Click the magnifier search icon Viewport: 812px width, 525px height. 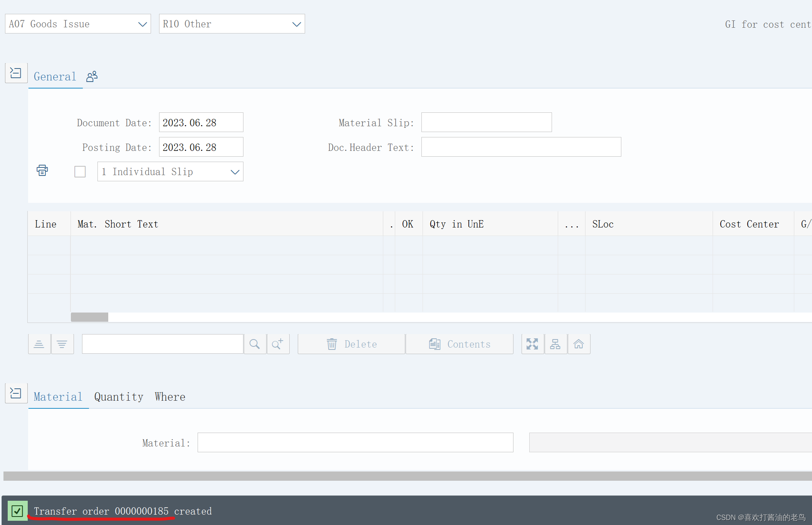point(255,344)
